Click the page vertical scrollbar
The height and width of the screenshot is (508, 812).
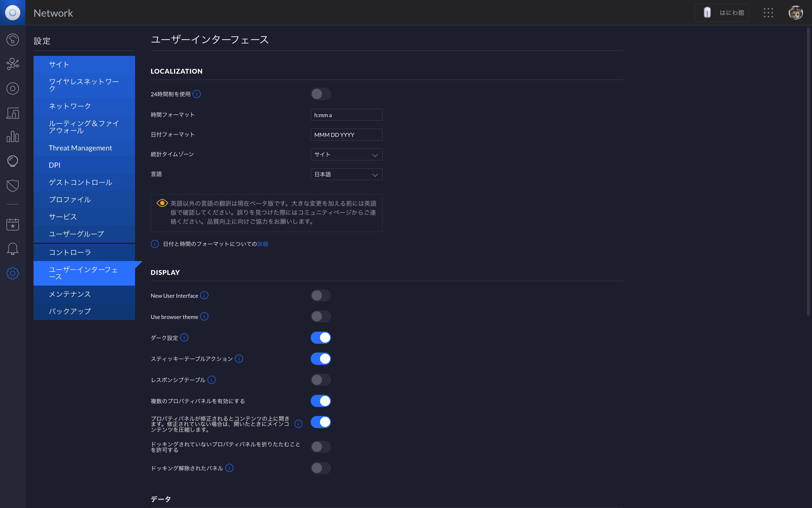coord(808,171)
